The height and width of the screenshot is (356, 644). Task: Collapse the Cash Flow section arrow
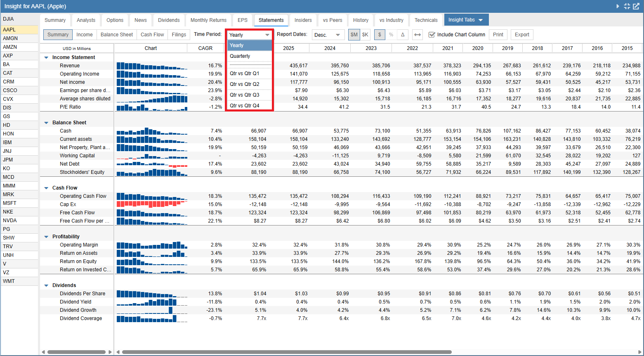coord(46,188)
